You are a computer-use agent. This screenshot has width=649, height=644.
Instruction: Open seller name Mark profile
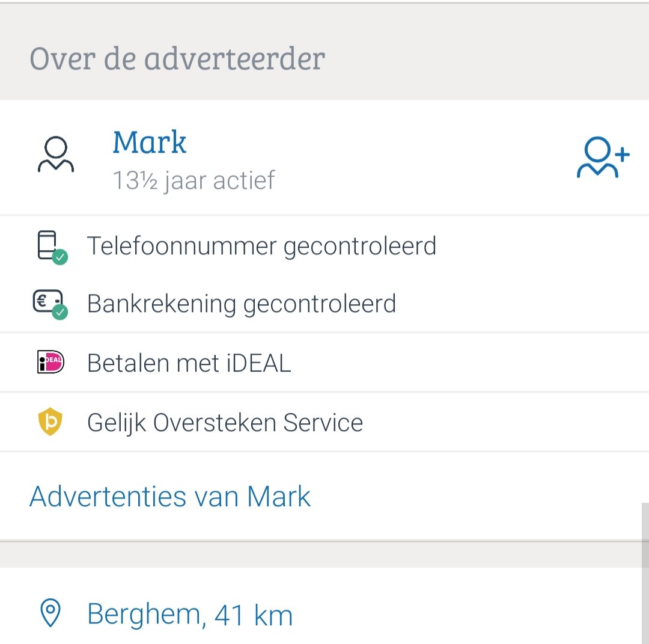pyautogui.click(x=150, y=142)
